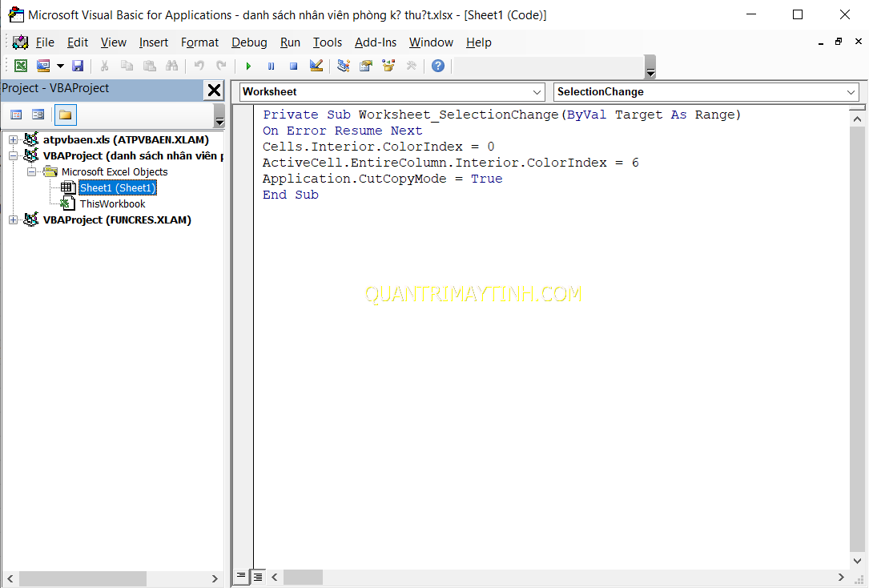Toggle Folders view in Project pane
869x588 pixels.
coord(66,115)
